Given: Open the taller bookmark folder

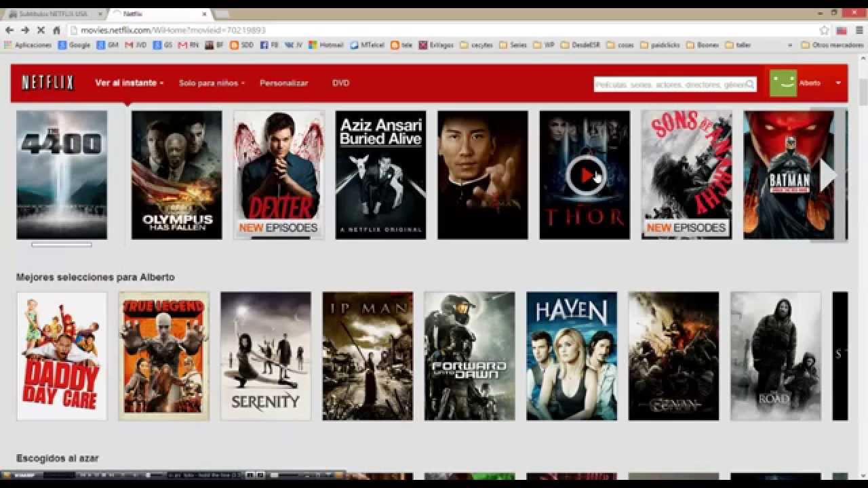Looking at the screenshot, I should pyautogui.click(x=738, y=45).
